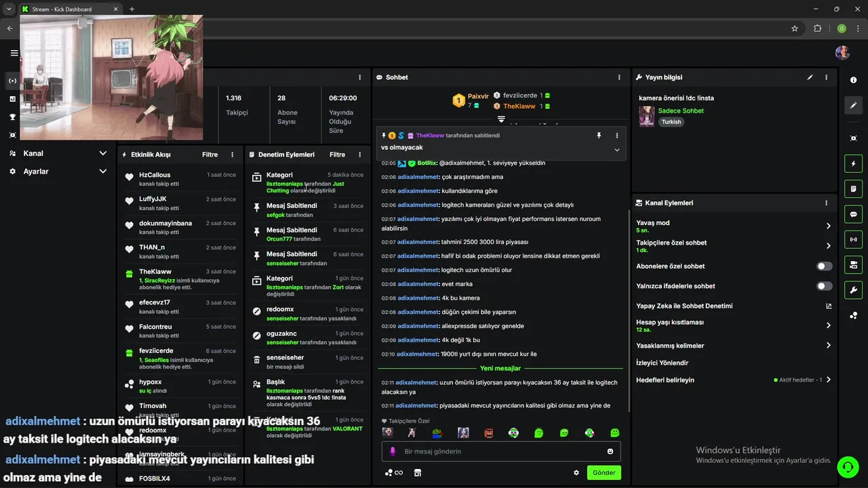Click the green support chat bubble button

coord(847,466)
